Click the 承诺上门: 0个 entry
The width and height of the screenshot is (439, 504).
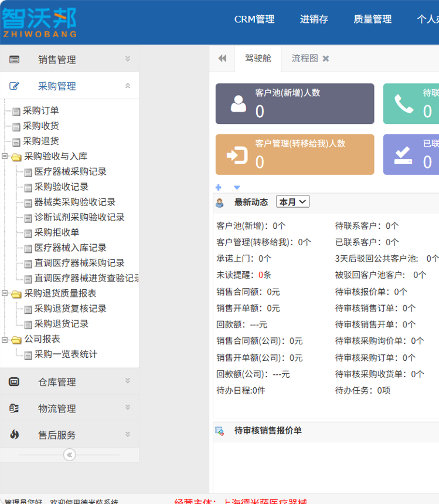click(244, 259)
